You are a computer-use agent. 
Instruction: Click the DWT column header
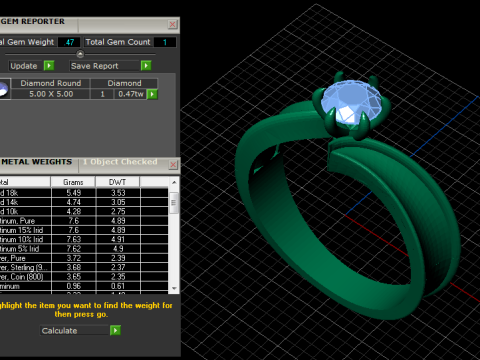(118, 182)
